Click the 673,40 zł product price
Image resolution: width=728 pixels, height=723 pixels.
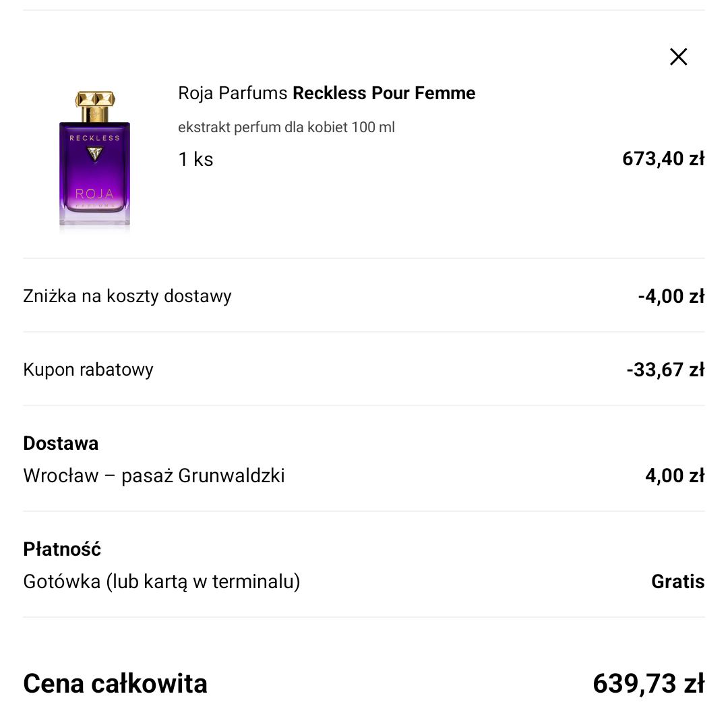point(663,159)
